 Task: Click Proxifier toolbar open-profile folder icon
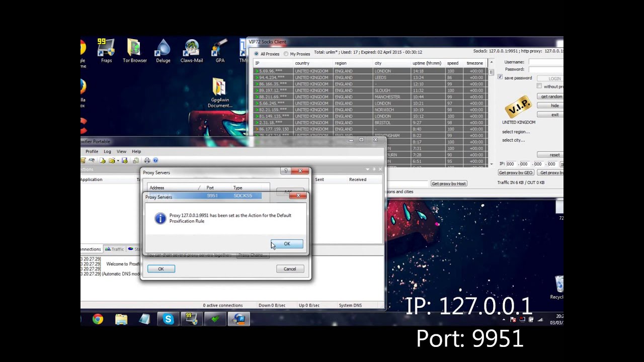tap(111, 160)
